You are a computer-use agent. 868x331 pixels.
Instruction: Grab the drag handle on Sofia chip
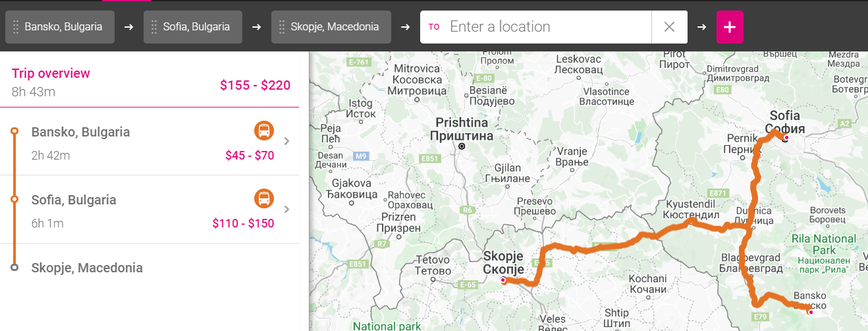[x=154, y=27]
